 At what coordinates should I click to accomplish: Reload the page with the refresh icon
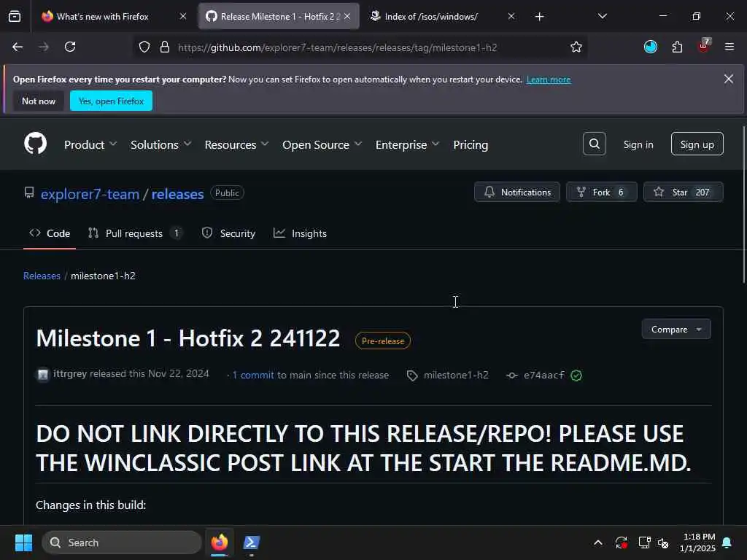pyautogui.click(x=70, y=47)
